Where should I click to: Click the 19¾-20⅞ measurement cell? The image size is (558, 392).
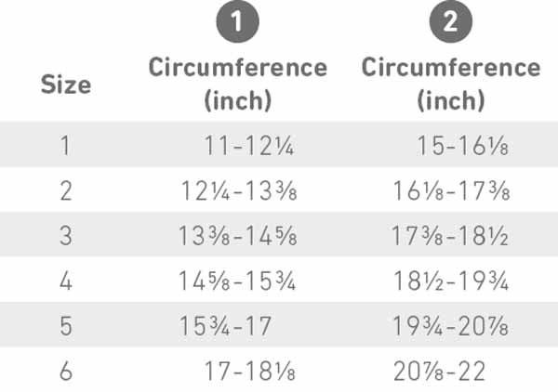pos(450,326)
